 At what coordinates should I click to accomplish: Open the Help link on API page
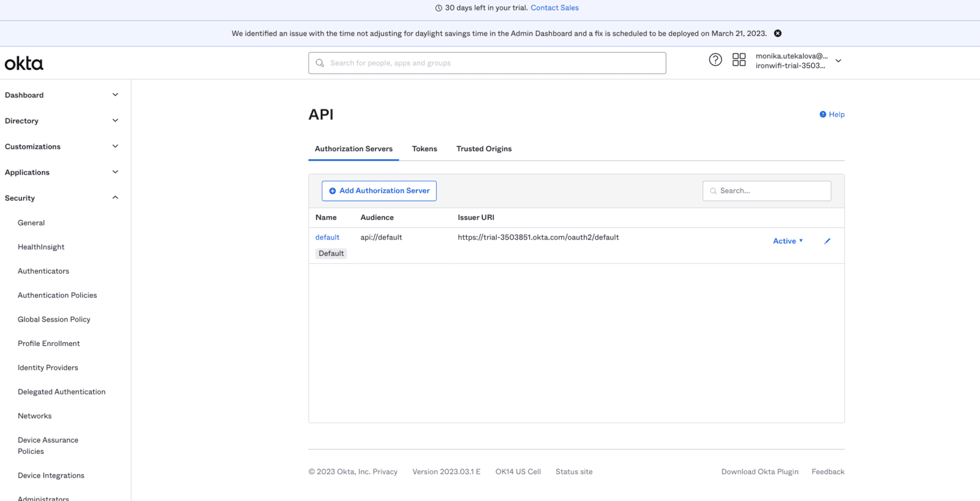[x=832, y=115]
